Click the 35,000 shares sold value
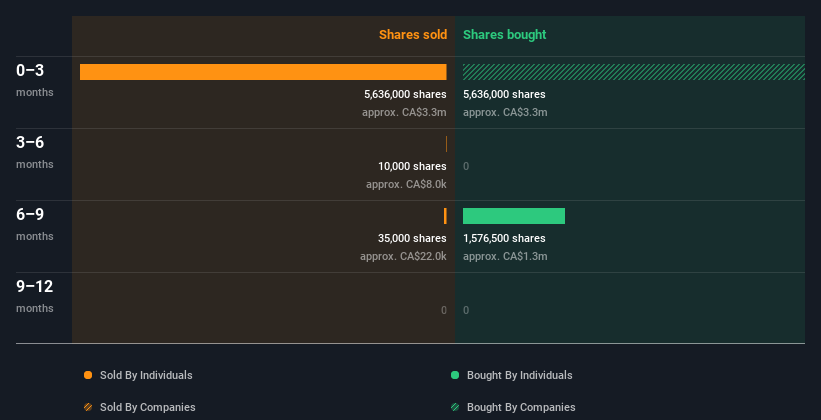Screen dimensions: 821x420 coord(406,238)
